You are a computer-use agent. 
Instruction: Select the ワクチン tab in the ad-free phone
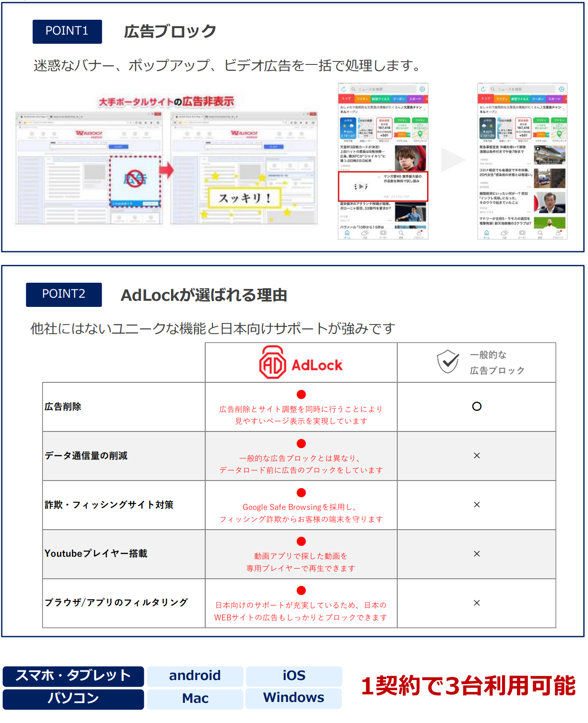tap(502, 99)
